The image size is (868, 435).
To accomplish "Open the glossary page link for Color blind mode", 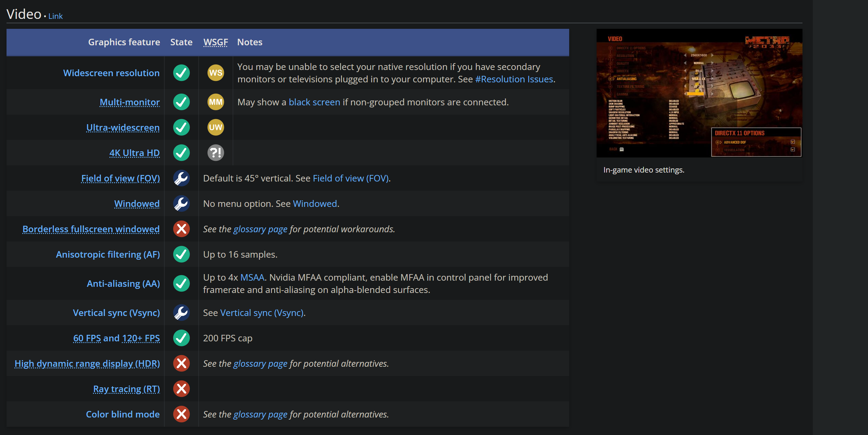I will (260, 414).
